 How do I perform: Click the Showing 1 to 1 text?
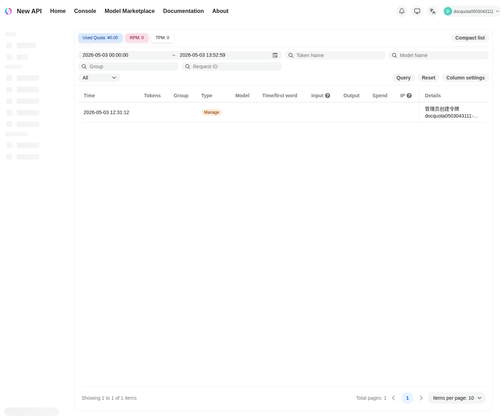tap(109, 398)
